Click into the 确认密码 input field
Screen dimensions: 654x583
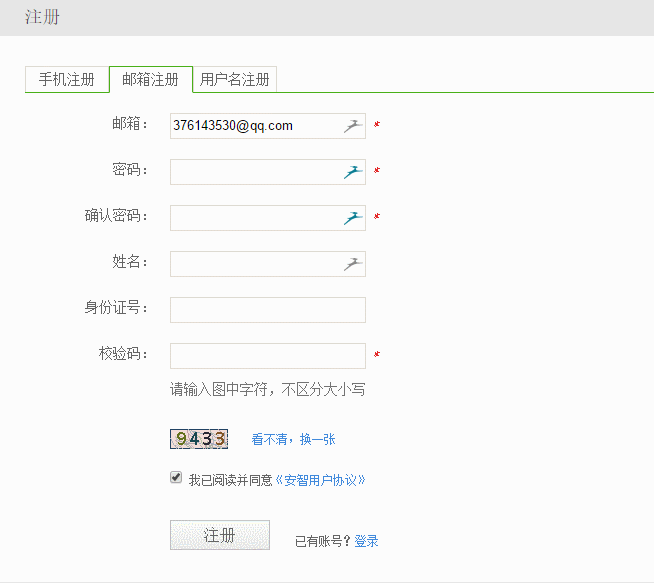pos(255,218)
